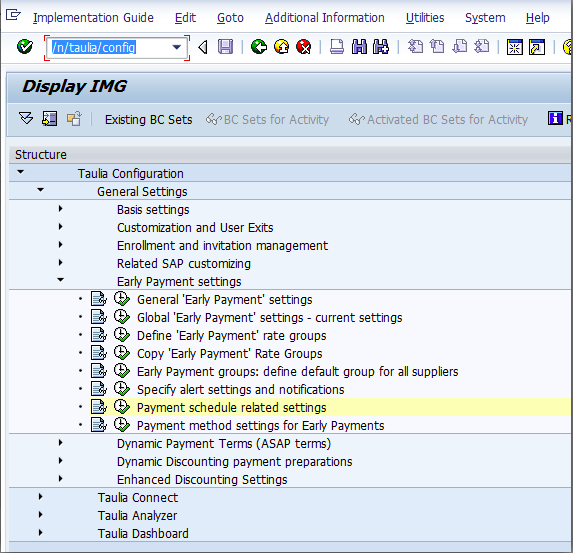Click the First Page icon
573x553 pixels.
coord(415,47)
